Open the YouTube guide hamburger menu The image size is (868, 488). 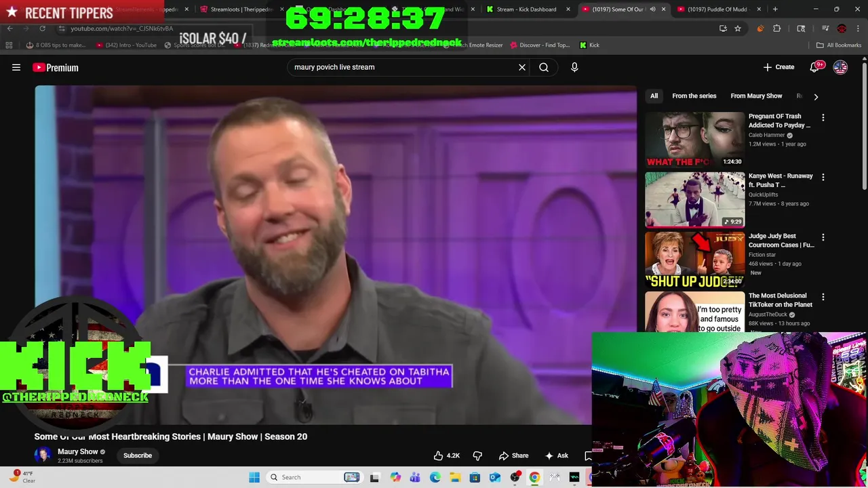(x=16, y=67)
